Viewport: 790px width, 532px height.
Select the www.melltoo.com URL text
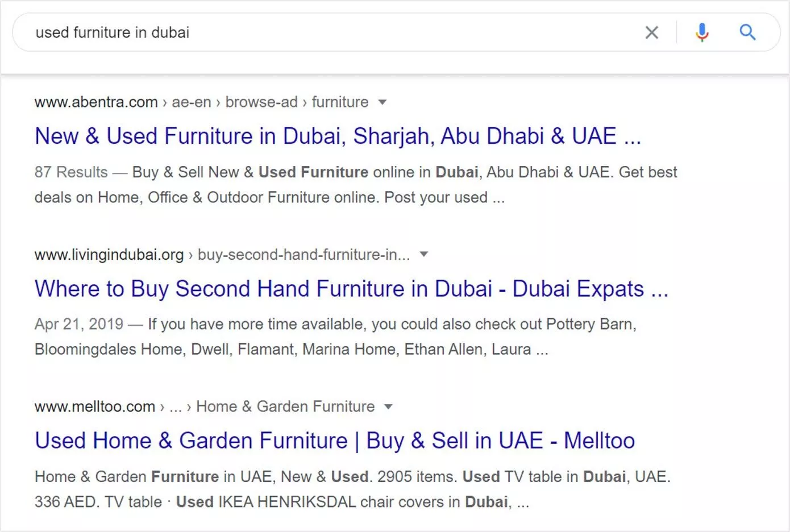click(95, 407)
